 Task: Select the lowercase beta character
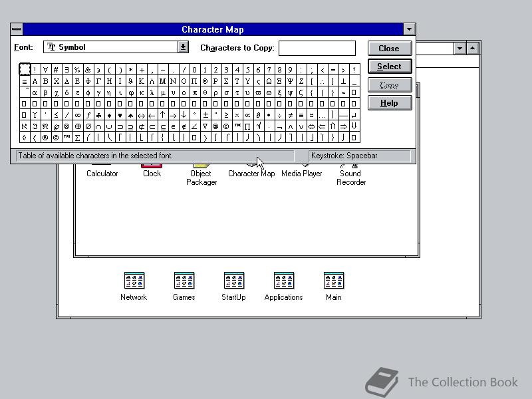coord(45,92)
